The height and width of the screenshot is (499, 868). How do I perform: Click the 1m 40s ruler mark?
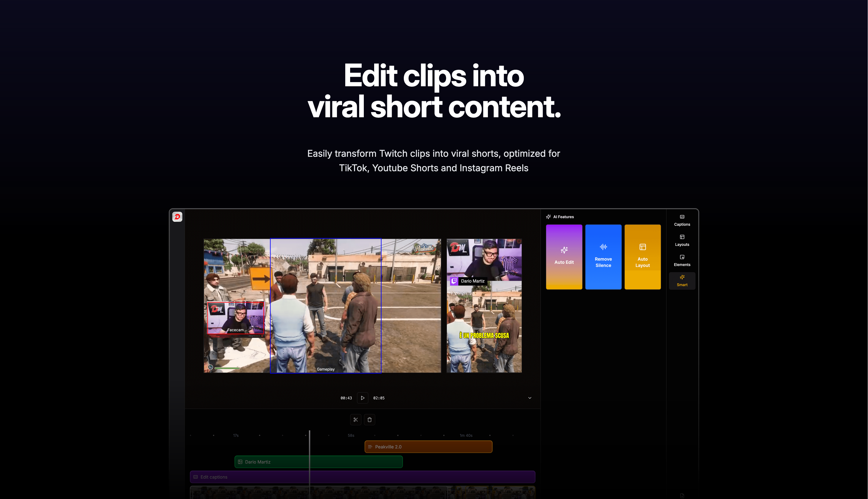tap(466, 435)
